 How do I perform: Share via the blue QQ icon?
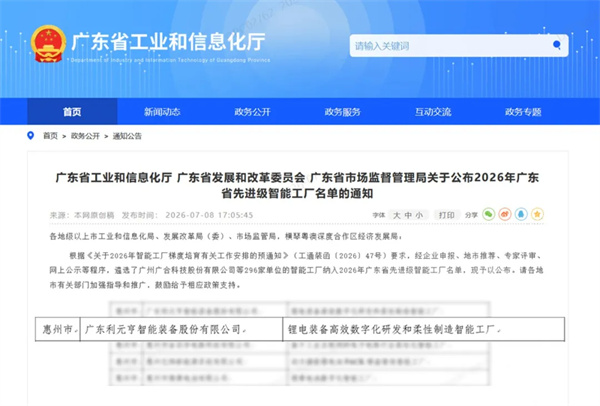pos(521,214)
